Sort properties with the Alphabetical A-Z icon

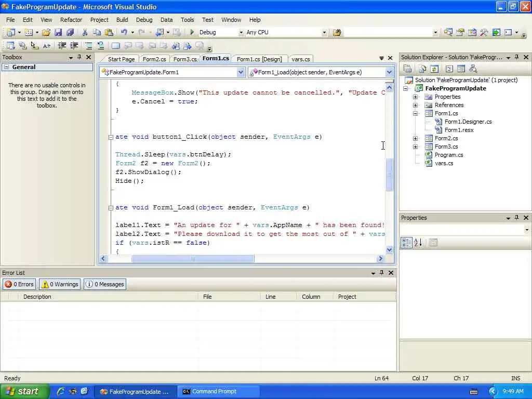(418, 243)
